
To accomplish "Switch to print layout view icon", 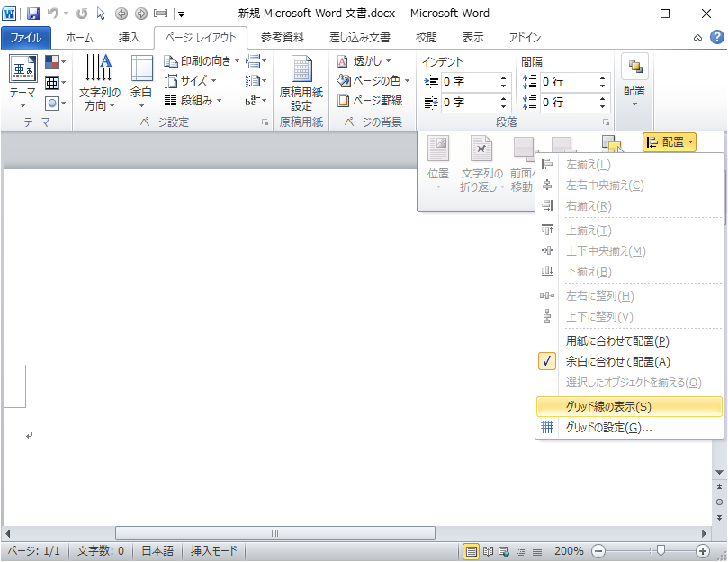I will 471,551.
